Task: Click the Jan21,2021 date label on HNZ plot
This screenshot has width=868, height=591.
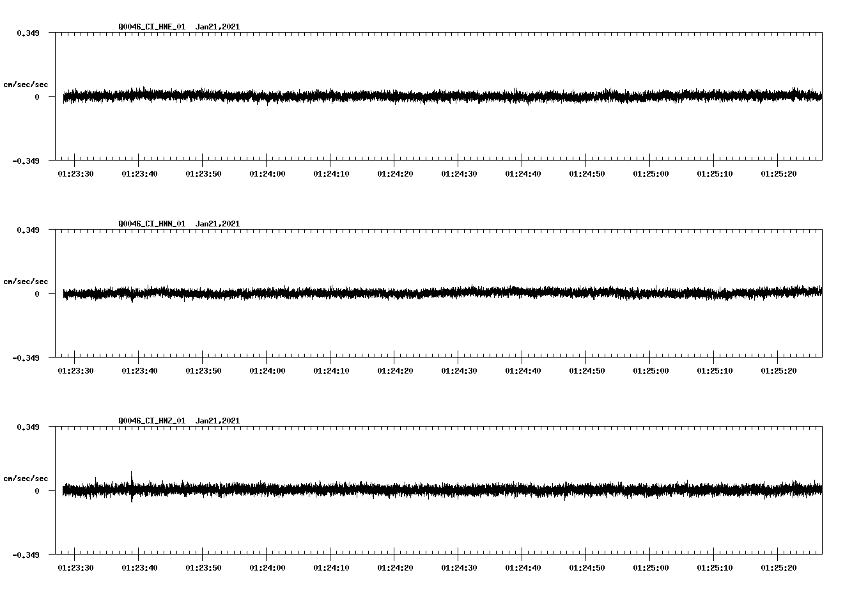Action: coord(218,421)
